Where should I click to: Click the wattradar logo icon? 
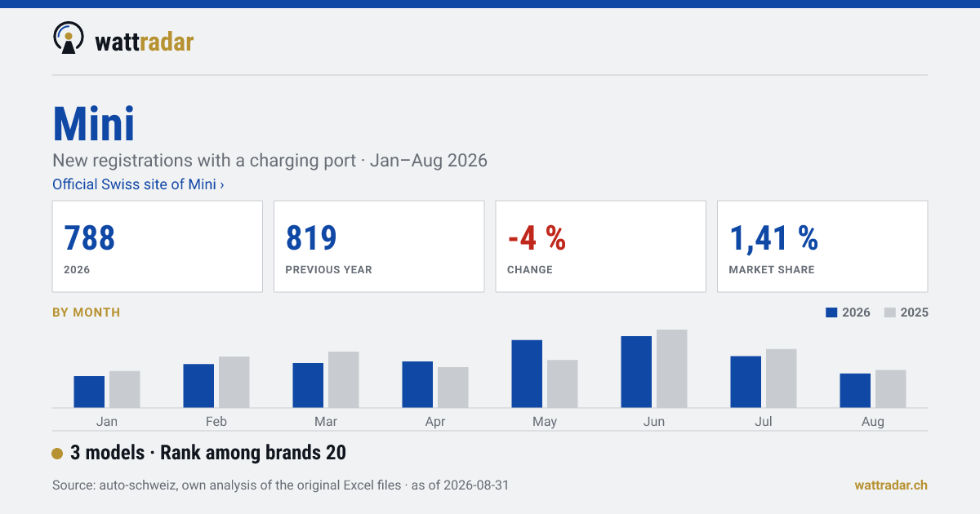tap(69, 38)
